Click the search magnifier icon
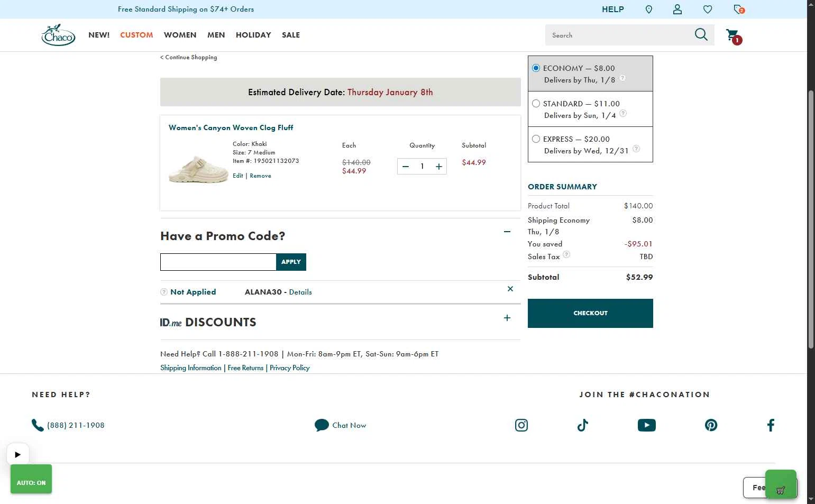 (x=701, y=35)
